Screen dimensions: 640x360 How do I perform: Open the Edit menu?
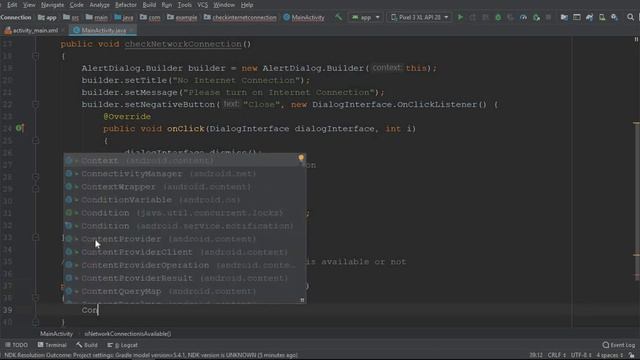[12, 5]
